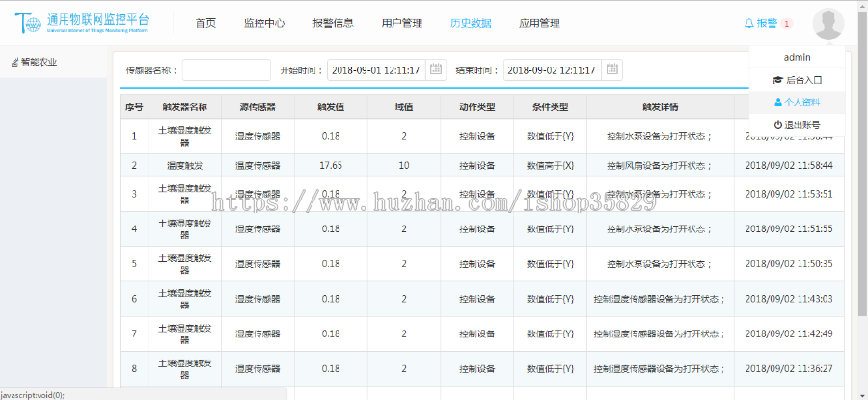
Task: Click the 序号 column header
Action: tap(134, 107)
